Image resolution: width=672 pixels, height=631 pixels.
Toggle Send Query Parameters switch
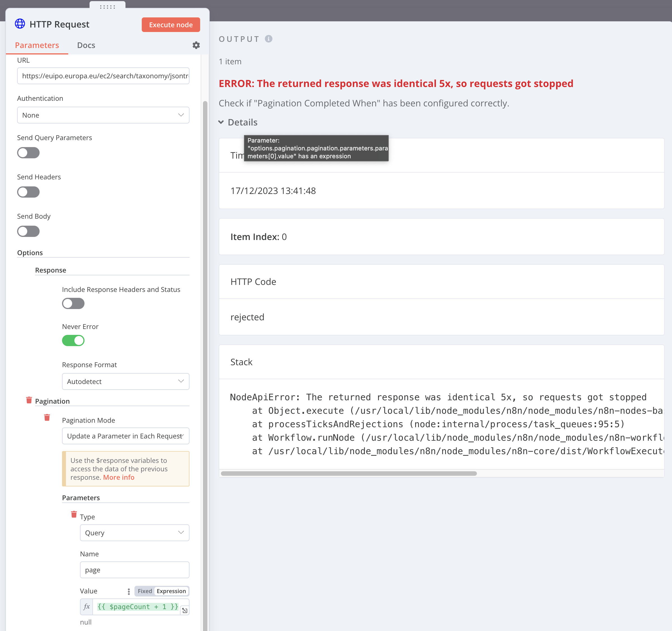(28, 153)
